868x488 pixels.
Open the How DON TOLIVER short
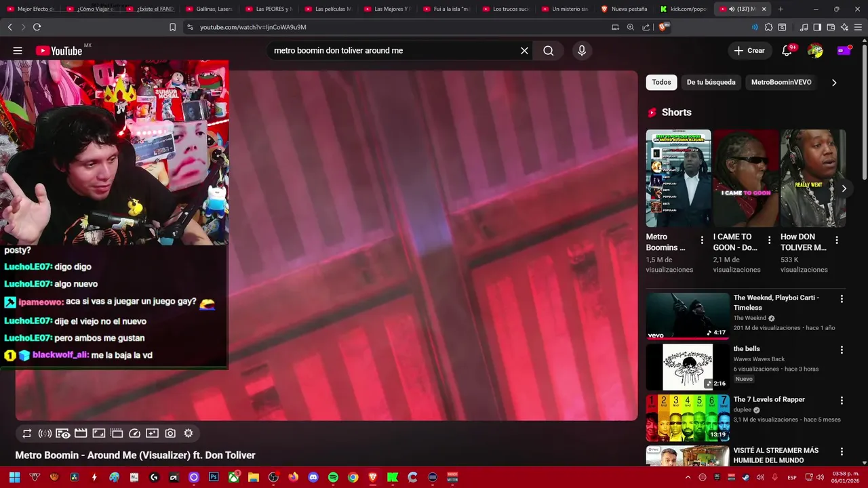pyautogui.click(x=812, y=178)
